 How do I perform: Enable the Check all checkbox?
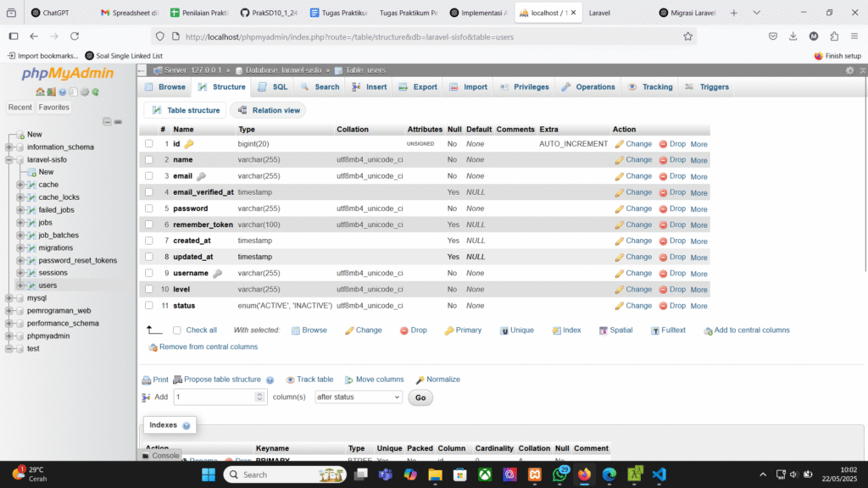click(177, 330)
